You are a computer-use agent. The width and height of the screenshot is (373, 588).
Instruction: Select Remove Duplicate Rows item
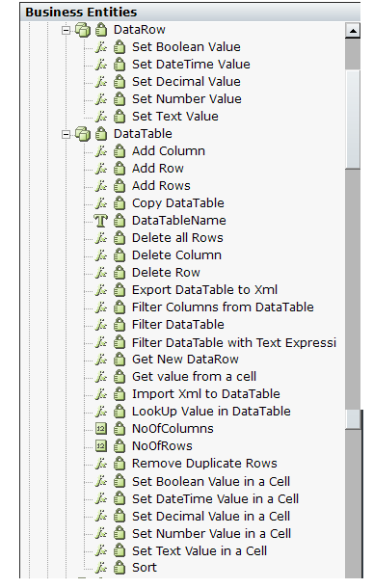click(x=204, y=464)
